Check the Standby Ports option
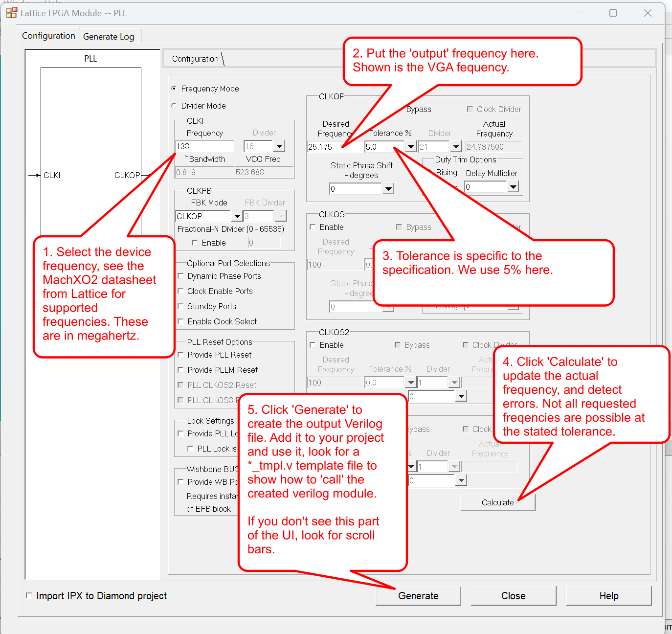672x634 pixels. click(x=180, y=306)
